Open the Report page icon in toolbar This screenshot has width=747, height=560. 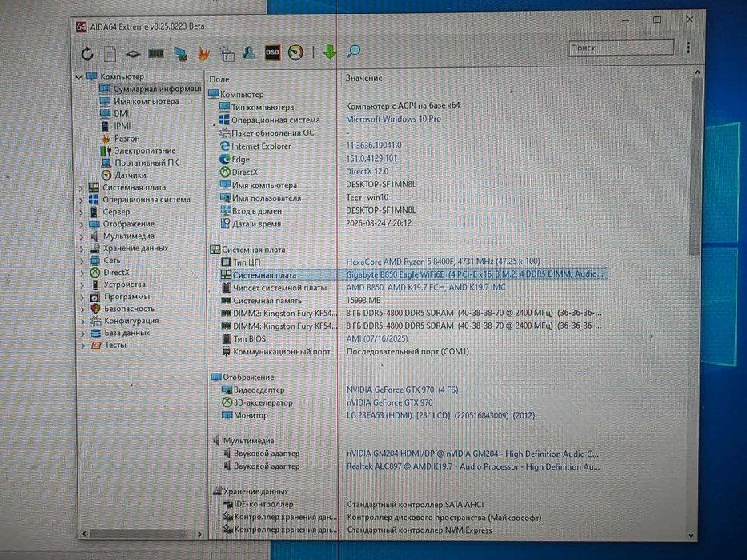pos(110,54)
